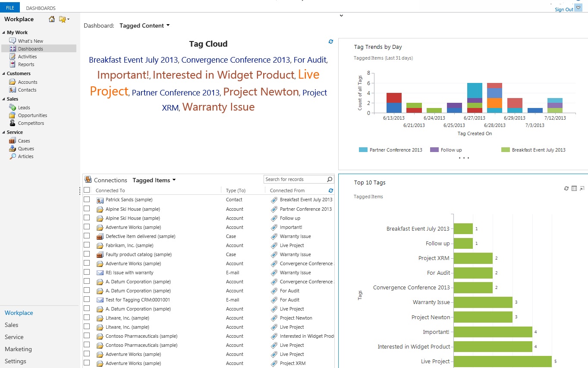
Task: Click the Connections grid icon
Action: point(88,180)
